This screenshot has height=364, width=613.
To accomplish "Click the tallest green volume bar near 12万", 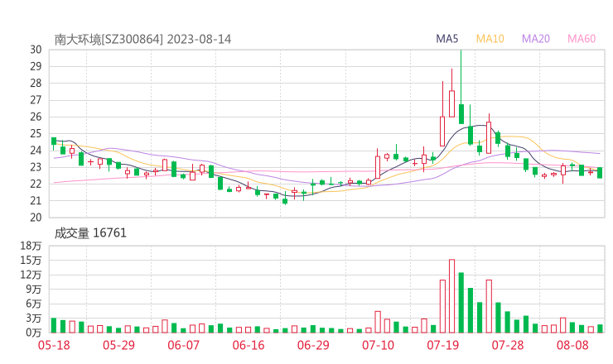I will click(x=461, y=303).
